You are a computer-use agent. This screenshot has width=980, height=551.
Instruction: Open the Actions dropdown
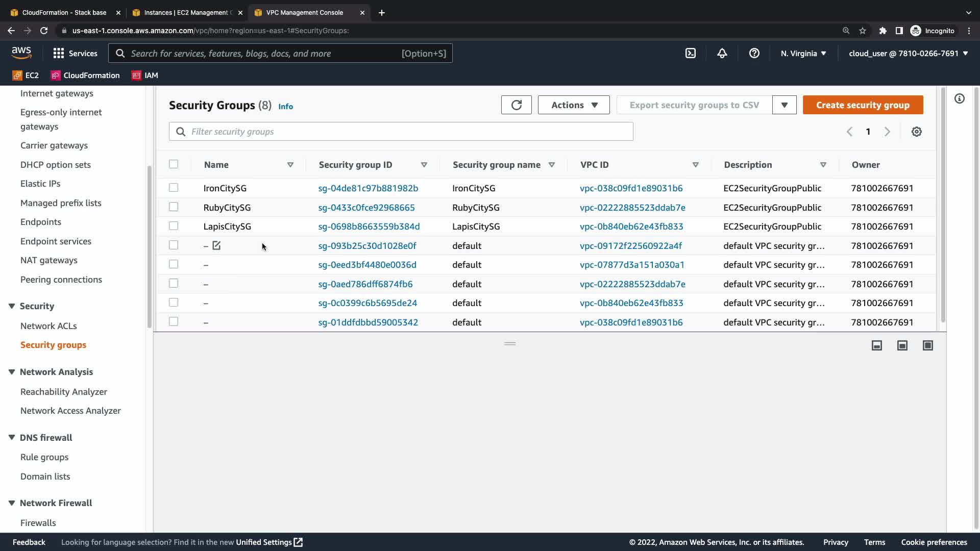coord(573,105)
